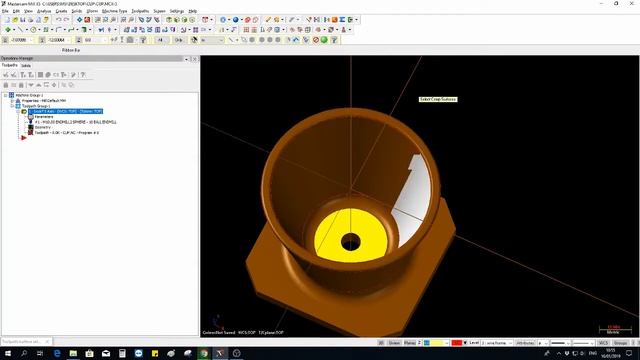The height and width of the screenshot is (360, 640).
Task: Click the line creation tool icon
Action: pos(20,29)
